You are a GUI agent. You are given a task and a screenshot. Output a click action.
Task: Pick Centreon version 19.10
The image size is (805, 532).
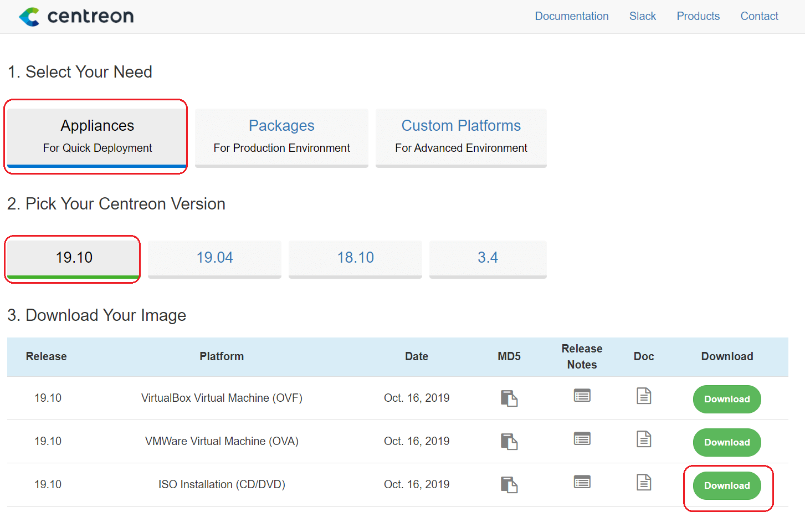coord(74,259)
